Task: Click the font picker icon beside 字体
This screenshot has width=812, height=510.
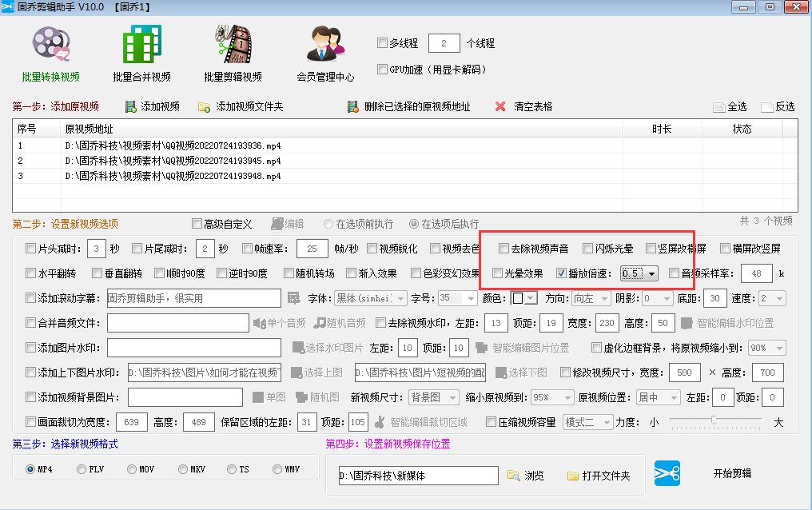Action: pos(293,298)
